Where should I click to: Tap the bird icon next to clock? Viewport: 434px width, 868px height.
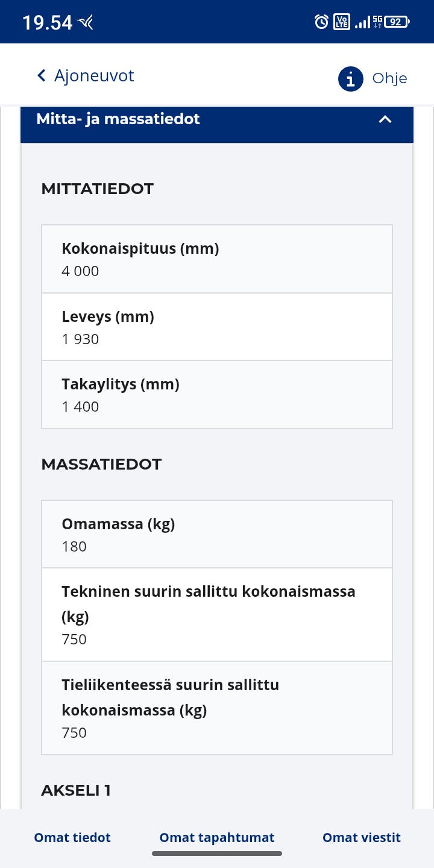86,23
